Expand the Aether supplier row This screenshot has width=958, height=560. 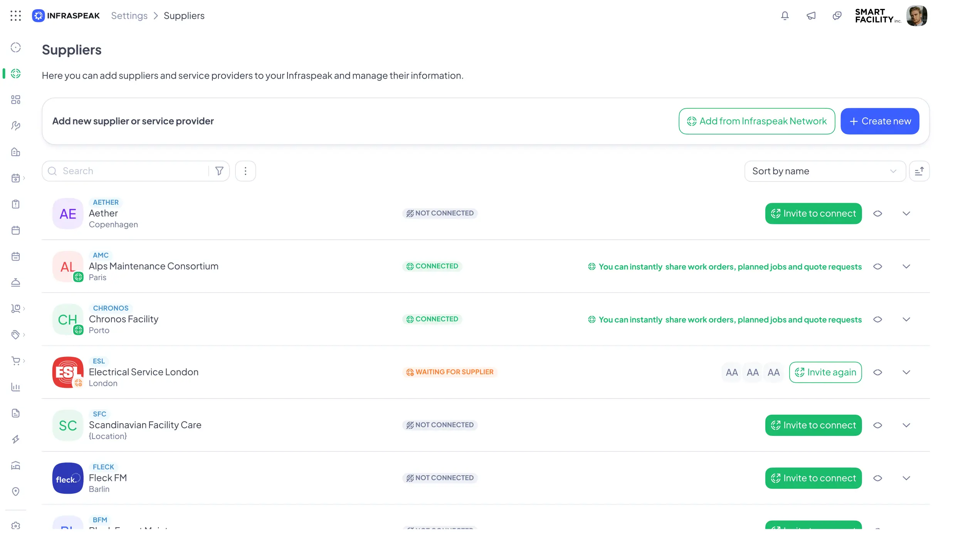(x=906, y=214)
